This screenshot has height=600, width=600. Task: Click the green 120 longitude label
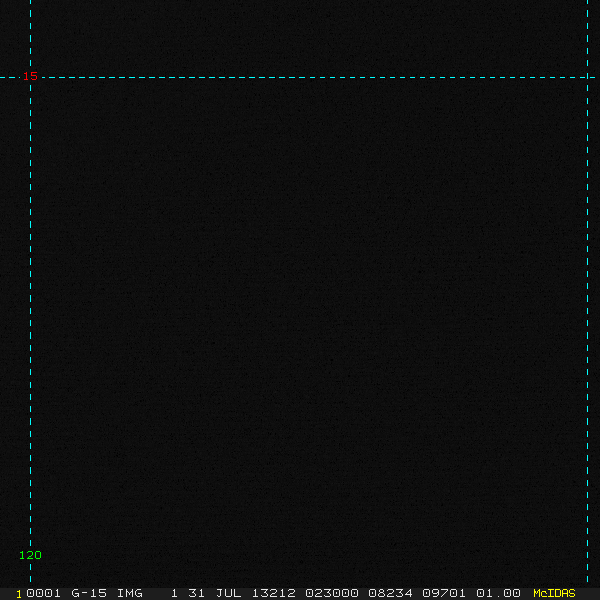tap(30, 555)
